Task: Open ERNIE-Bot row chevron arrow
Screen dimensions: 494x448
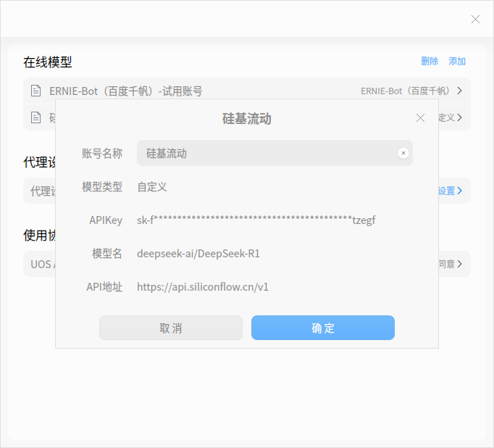Action: [460, 91]
